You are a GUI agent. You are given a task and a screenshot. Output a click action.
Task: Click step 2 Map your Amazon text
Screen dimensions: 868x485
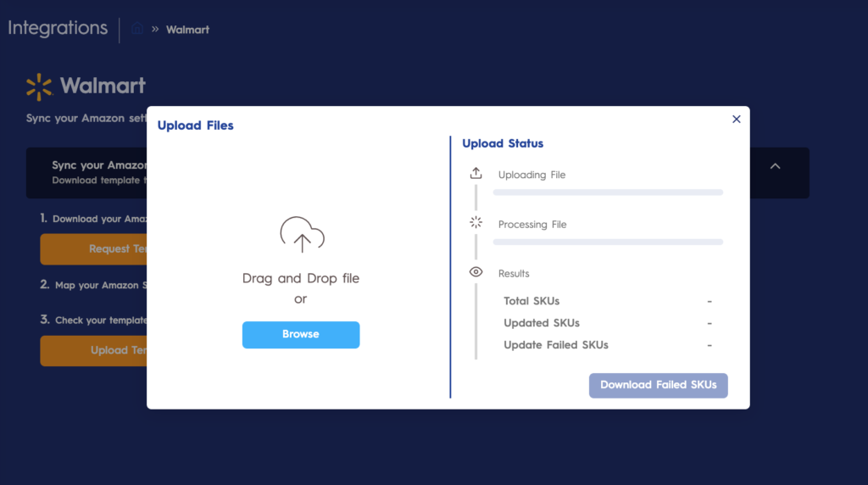93,285
